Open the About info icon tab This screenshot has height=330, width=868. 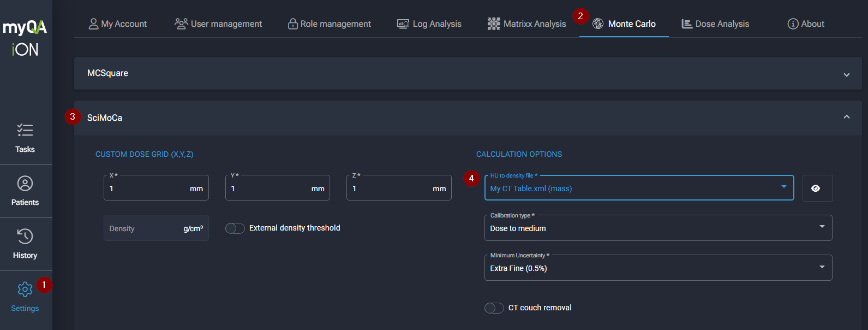tap(793, 24)
